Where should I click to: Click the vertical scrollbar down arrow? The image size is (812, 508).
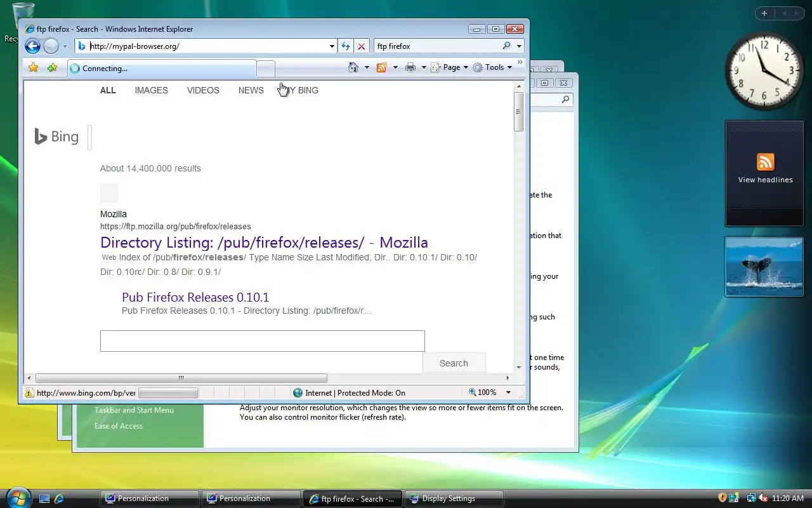coord(519,367)
